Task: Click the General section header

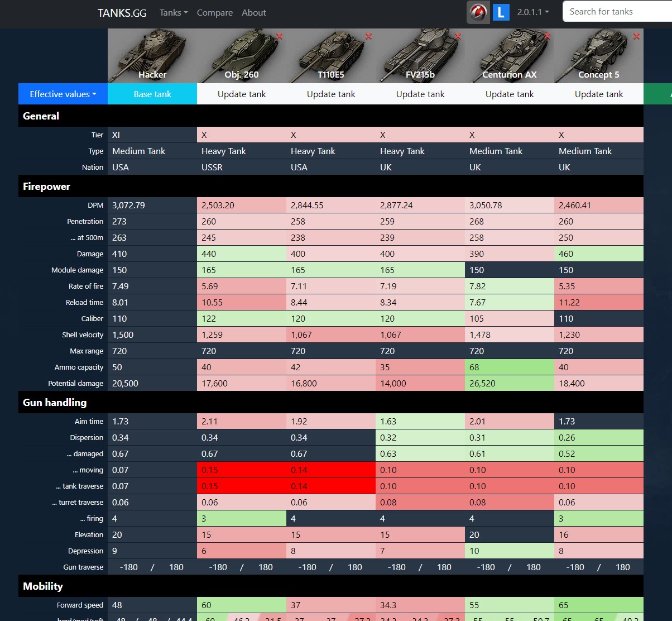Action: click(331, 116)
